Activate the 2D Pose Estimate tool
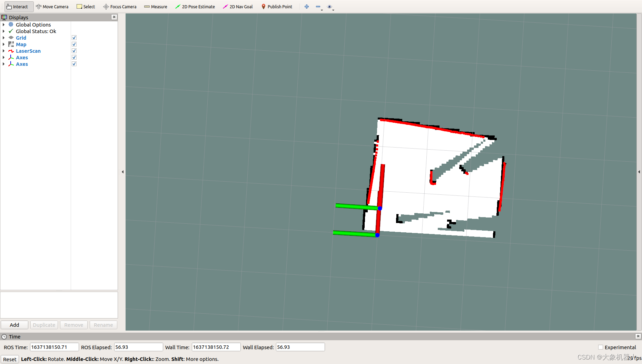The width and height of the screenshot is (642, 364). click(195, 7)
